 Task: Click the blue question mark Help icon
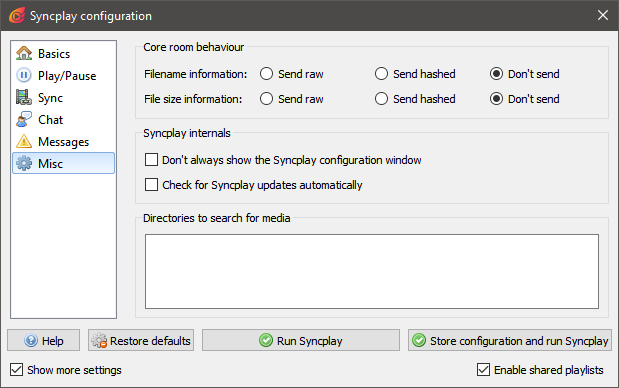pos(31,340)
